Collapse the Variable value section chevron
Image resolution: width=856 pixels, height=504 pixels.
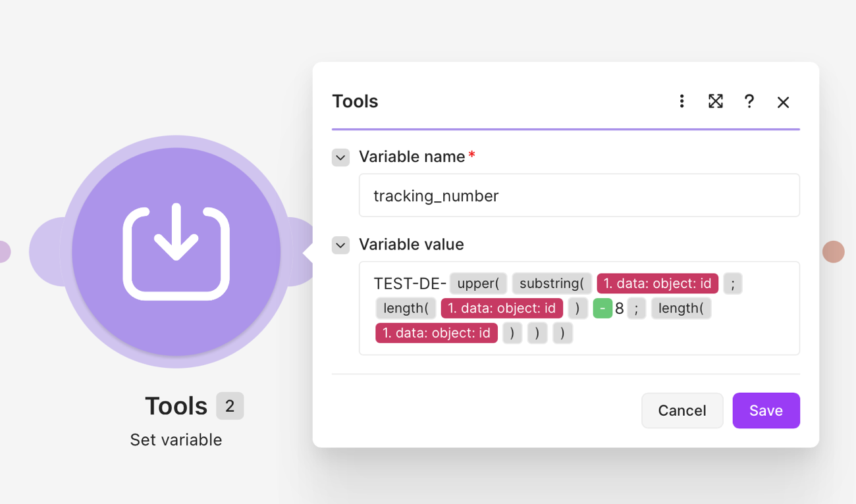[340, 245]
